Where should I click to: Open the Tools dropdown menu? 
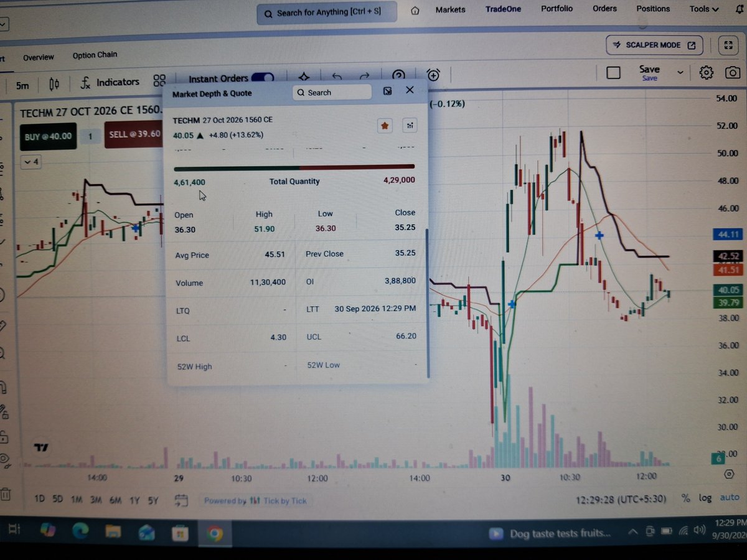(704, 9)
